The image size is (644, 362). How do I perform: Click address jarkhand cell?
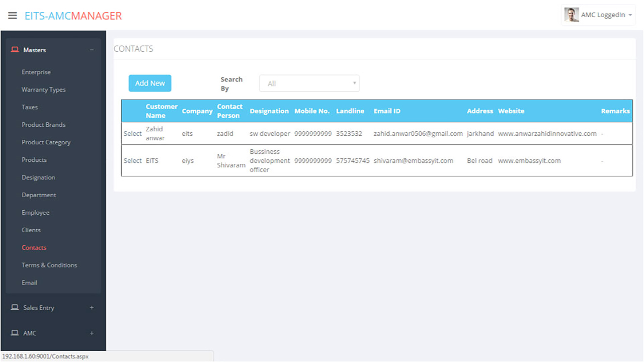[x=480, y=134]
